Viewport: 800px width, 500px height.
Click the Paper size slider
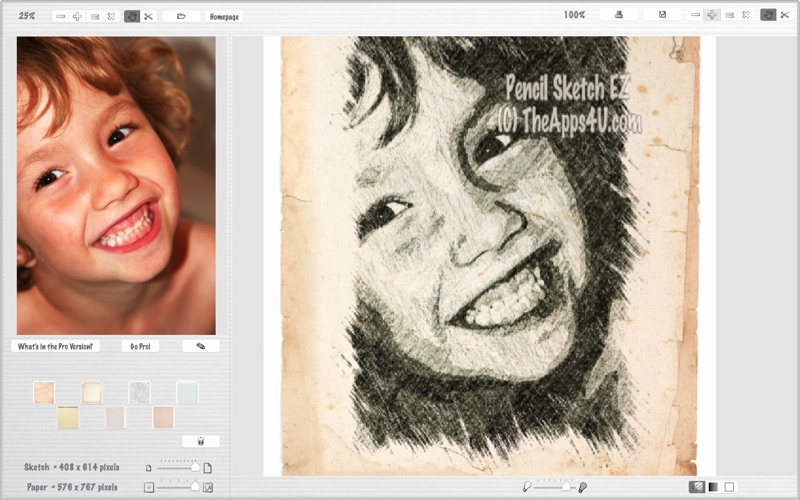[x=178, y=487]
